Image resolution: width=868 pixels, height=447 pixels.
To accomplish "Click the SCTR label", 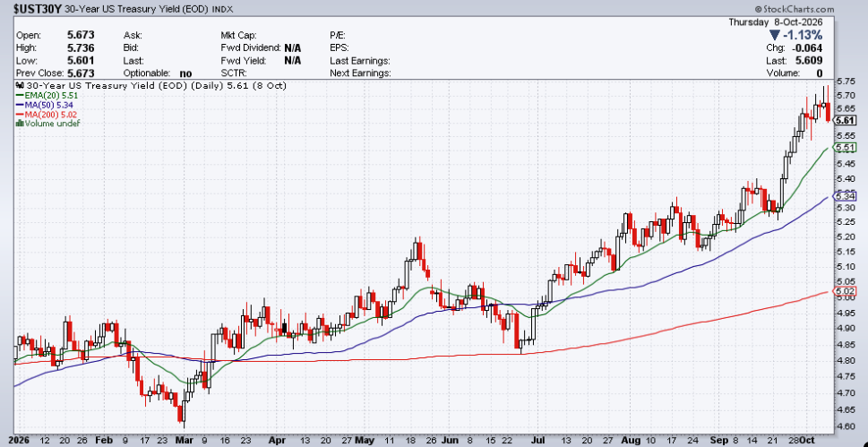I will tap(234, 73).
